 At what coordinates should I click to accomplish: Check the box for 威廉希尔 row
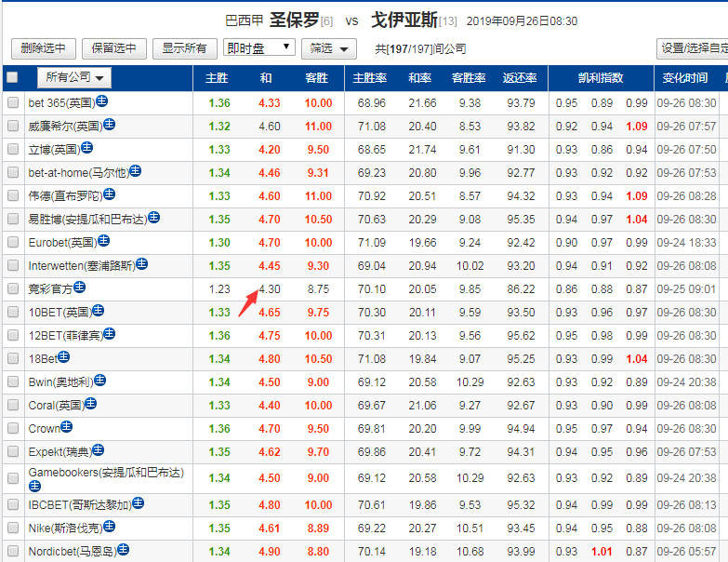click(x=13, y=126)
